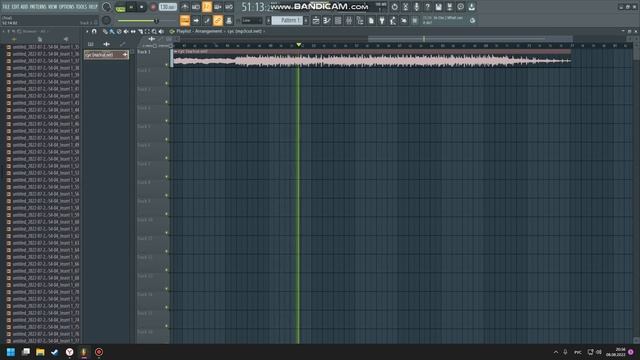
Task: Open the PATTERNS menu
Action: 38,7
